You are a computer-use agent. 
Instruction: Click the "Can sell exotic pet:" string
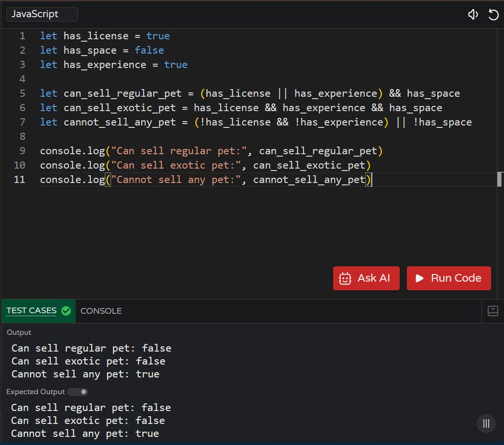tap(176, 165)
